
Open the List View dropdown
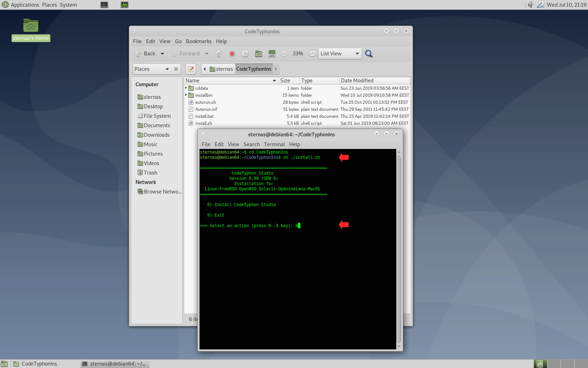click(340, 54)
